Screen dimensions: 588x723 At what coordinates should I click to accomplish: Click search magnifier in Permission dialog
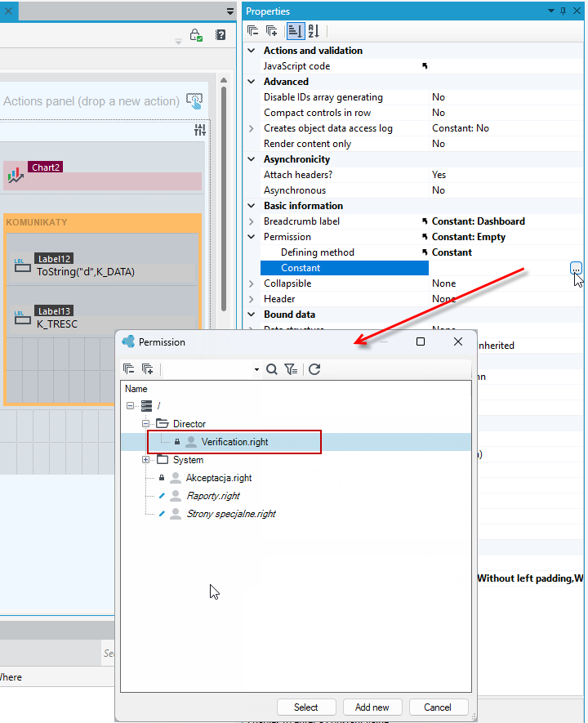272,369
